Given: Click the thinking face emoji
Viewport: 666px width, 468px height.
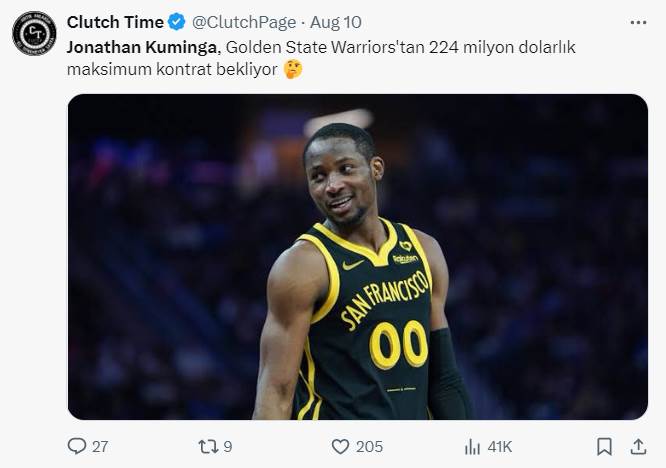Looking at the screenshot, I should (293, 69).
